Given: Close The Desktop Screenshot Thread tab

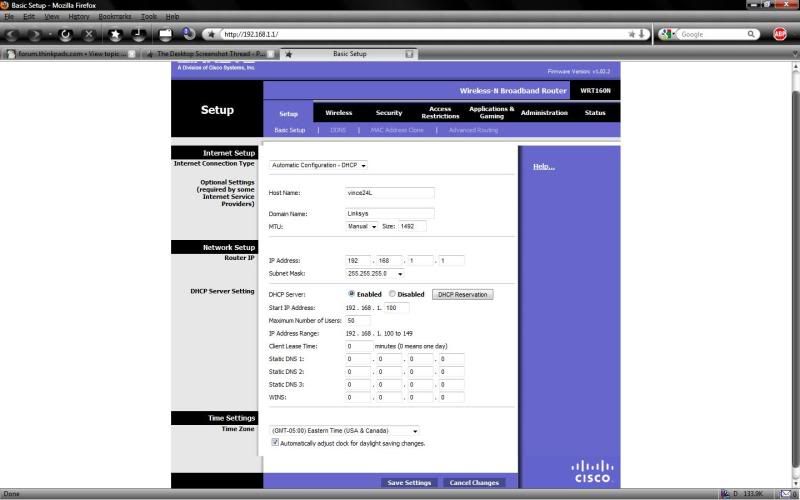Looking at the screenshot, I should [270, 54].
